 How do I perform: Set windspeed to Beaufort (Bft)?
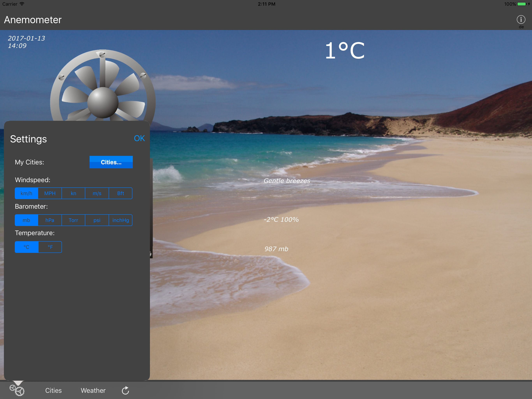coord(121,193)
